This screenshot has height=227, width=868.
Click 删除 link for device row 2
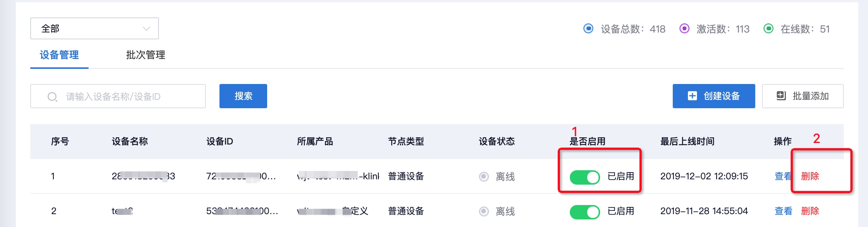tap(810, 211)
